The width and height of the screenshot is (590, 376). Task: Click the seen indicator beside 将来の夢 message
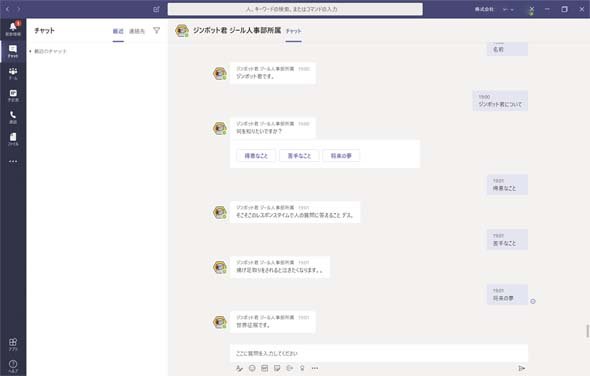coord(533,301)
